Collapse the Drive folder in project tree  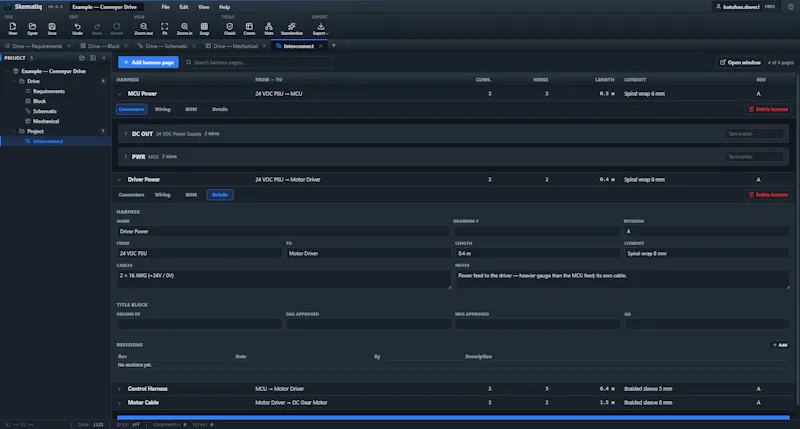click(x=15, y=81)
